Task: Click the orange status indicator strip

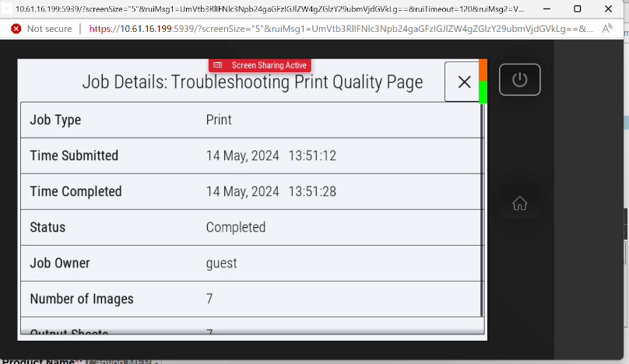Action: click(x=483, y=69)
